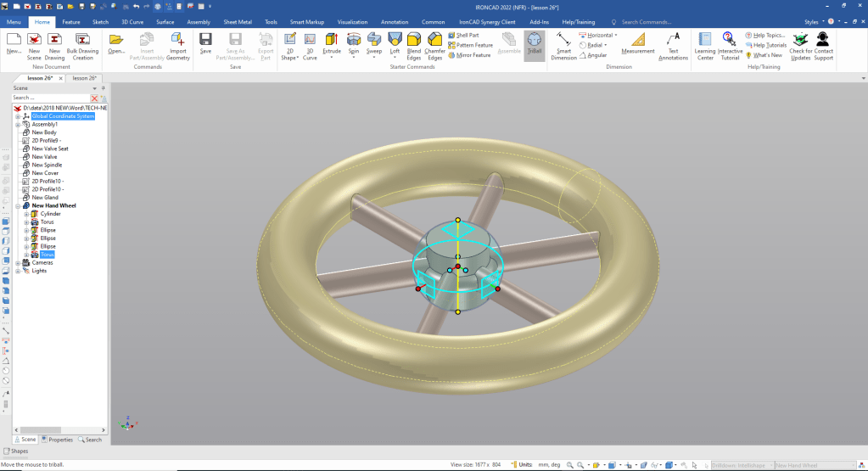Pin the Scene panel with auto-hide pushpin
Viewport: 868px width, 471px height.
click(x=103, y=87)
